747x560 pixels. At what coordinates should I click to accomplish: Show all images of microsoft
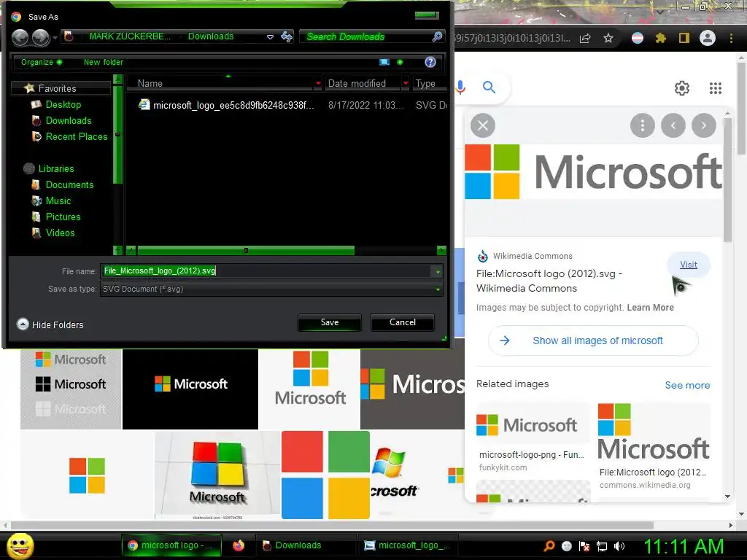pyautogui.click(x=593, y=341)
